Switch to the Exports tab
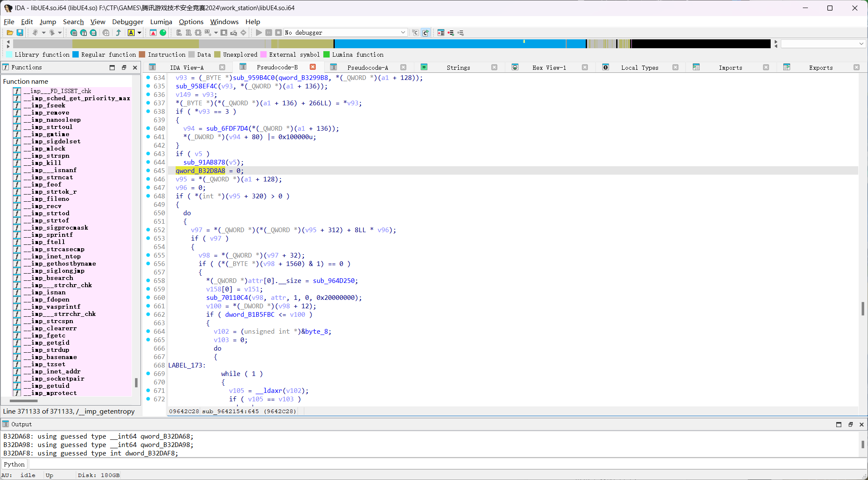Viewport: 868px width, 480px height. (821, 67)
